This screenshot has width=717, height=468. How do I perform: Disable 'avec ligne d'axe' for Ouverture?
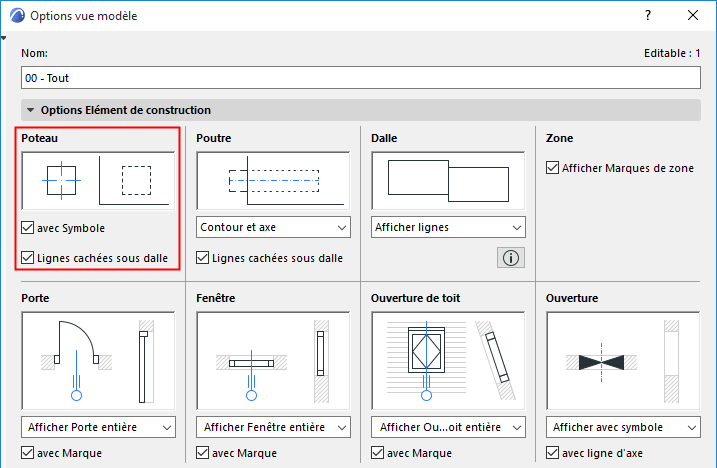[553, 453]
